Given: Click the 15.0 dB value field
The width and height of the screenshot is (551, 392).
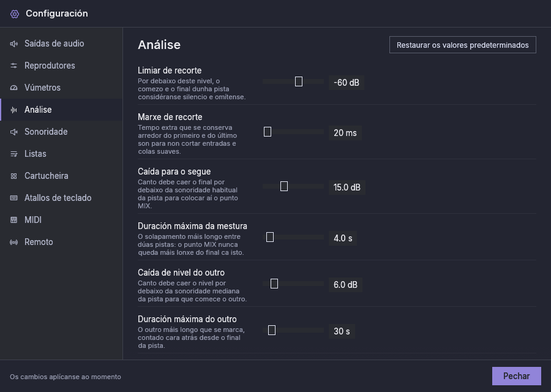Looking at the screenshot, I should [x=347, y=187].
